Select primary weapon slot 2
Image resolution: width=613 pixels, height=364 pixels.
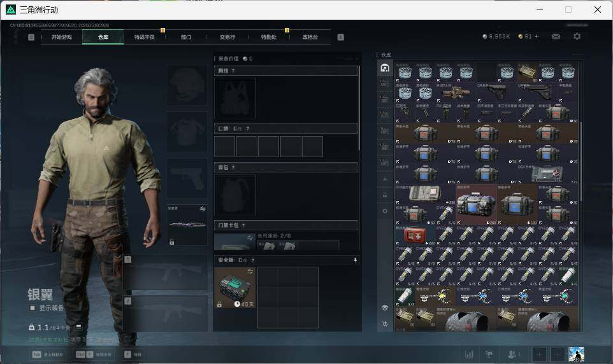166,314
